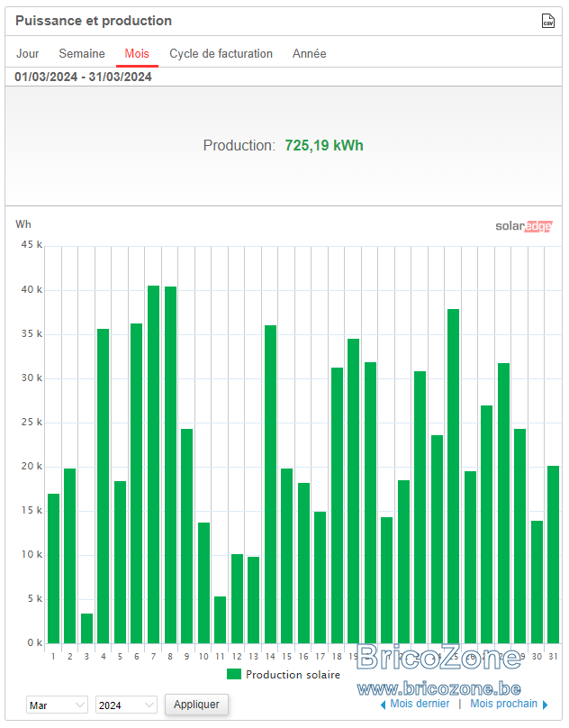Screen dimensions: 569x728
Task: Switch to the Semaine tab
Action: pos(82,54)
